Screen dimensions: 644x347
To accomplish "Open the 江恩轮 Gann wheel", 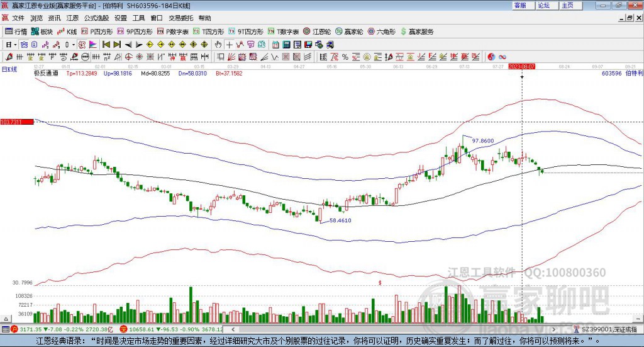I will 317,31.
